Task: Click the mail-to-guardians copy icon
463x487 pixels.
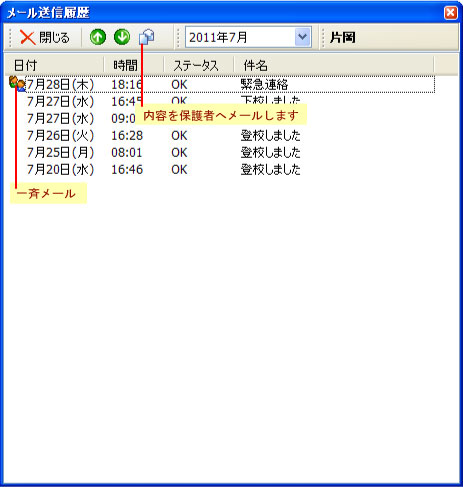Action: tap(147, 37)
